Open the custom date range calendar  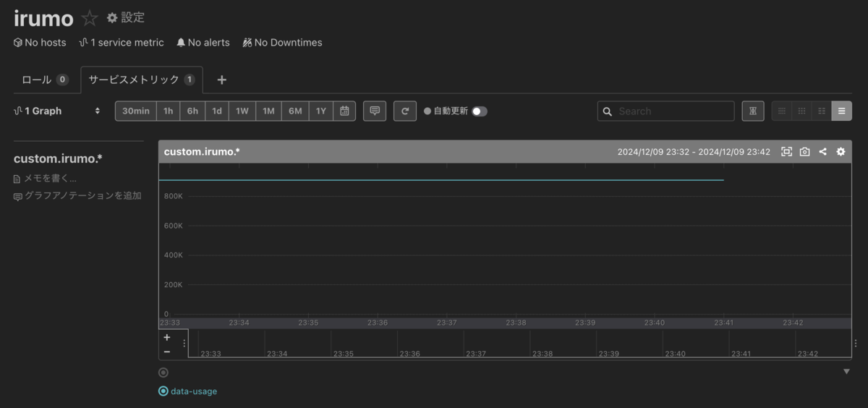[x=344, y=111]
